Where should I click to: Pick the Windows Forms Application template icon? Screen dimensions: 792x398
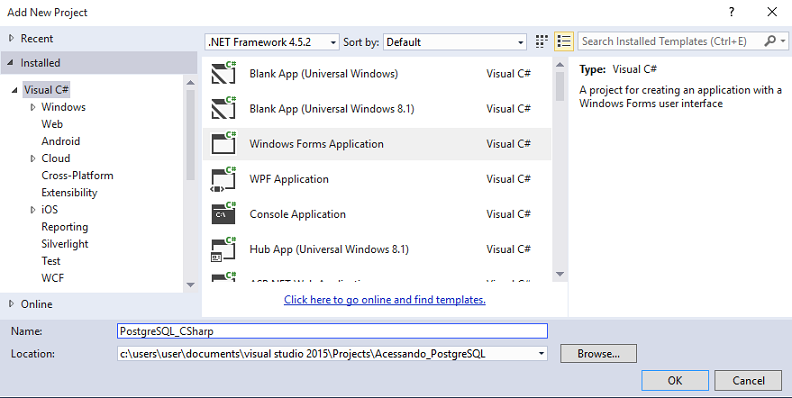[224, 143]
